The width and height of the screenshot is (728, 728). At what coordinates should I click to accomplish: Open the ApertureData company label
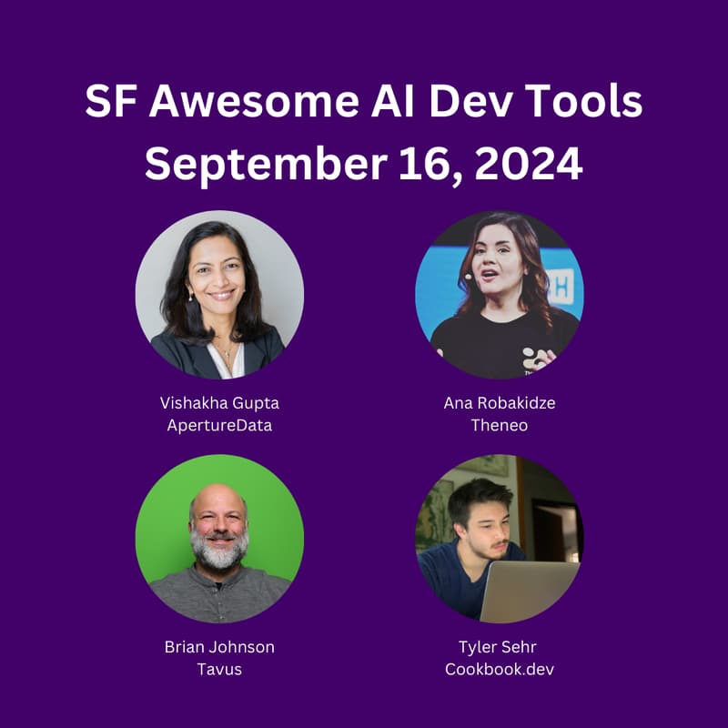[x=219, y=425]
